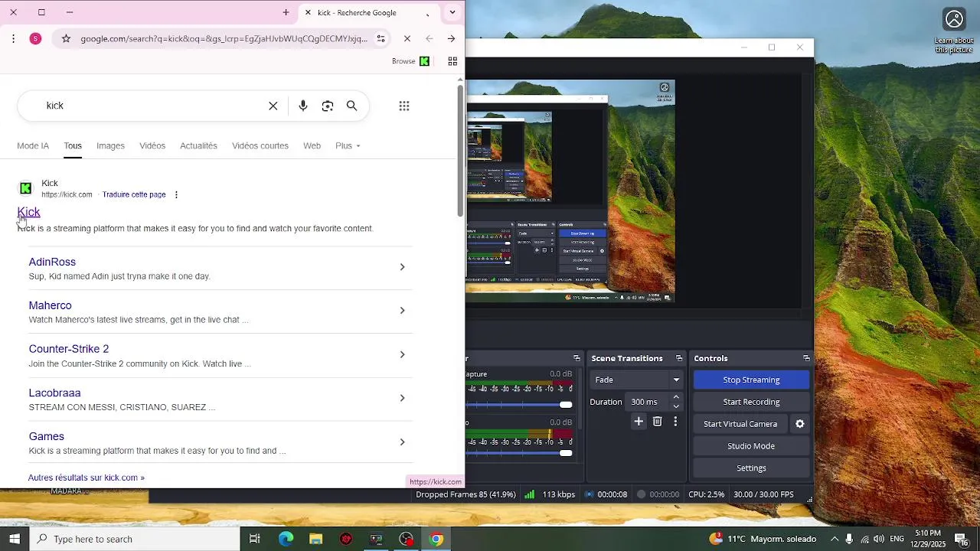Open Microsoft Edge from the taskbar
The width and height of the screenshot is (980, 551).
[286, 539]
